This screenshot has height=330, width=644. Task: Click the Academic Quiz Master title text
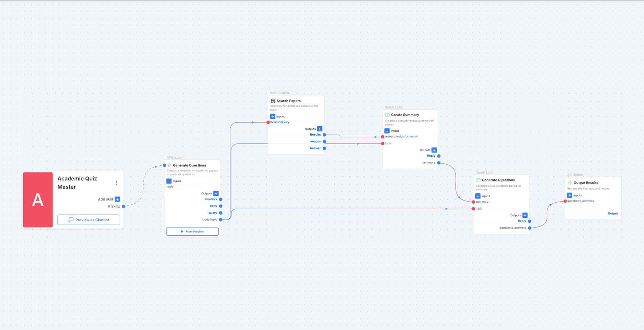[77, 182]
